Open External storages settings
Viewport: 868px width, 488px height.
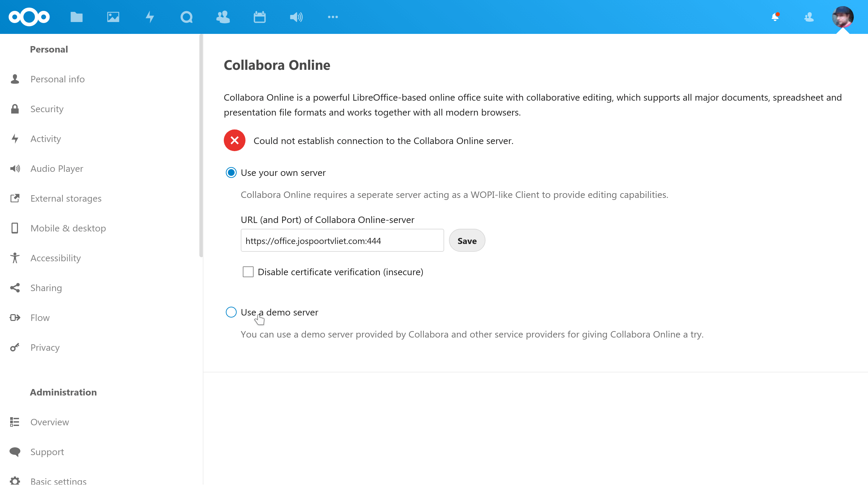66,198
